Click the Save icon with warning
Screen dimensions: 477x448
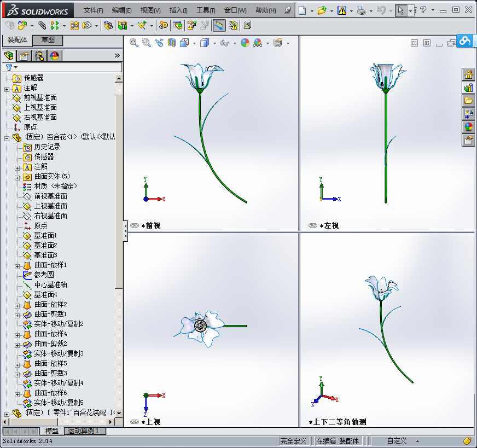pyautogui.click(x=342, y=10)
